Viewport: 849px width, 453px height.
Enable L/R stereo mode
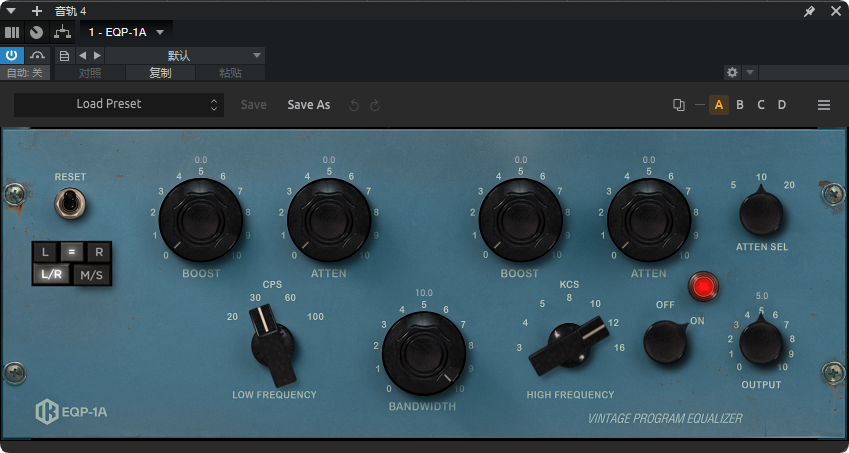coord(51,274)
